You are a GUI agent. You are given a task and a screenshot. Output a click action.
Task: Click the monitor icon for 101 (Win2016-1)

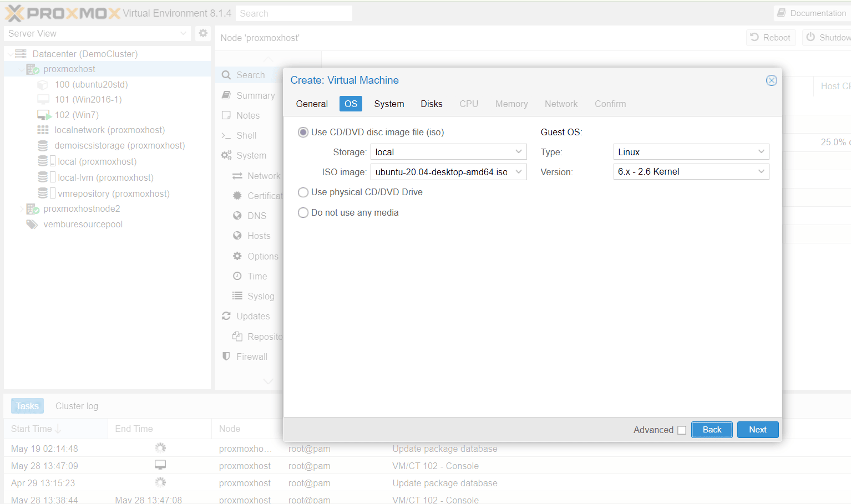tap(43, 100)
